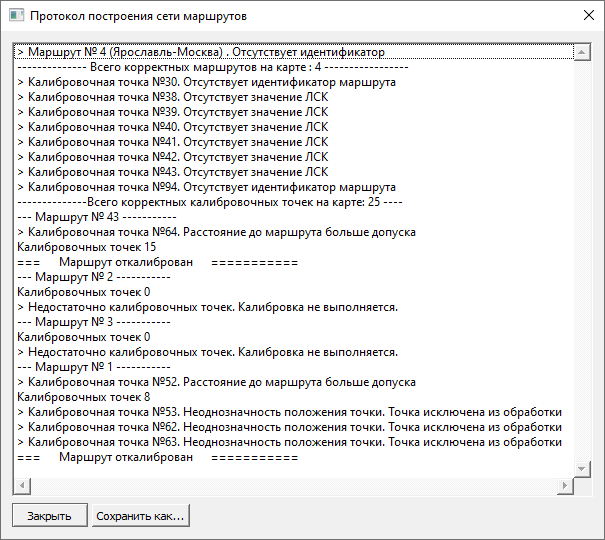Close the protocol dialog window

tap(588, 15)
